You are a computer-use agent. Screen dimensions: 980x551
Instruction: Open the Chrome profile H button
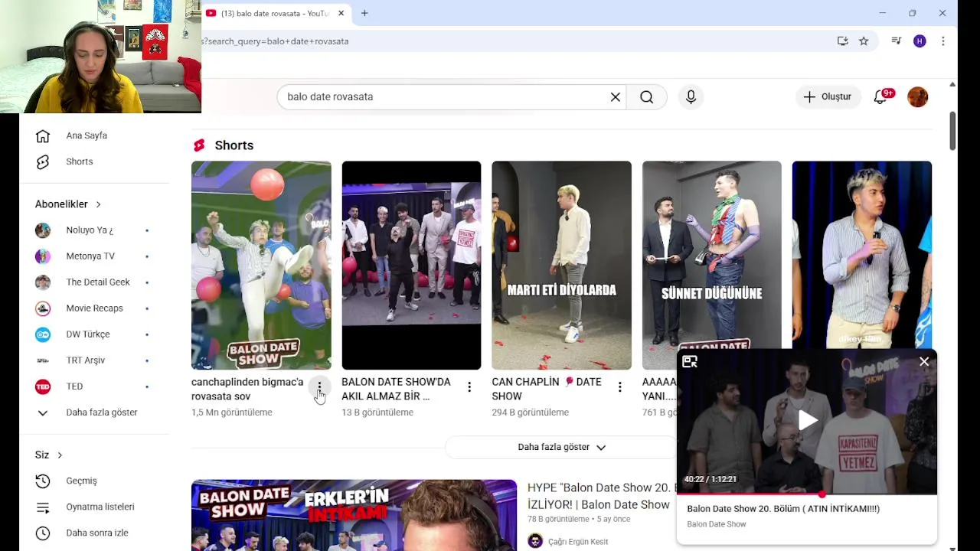pos(920,41)
